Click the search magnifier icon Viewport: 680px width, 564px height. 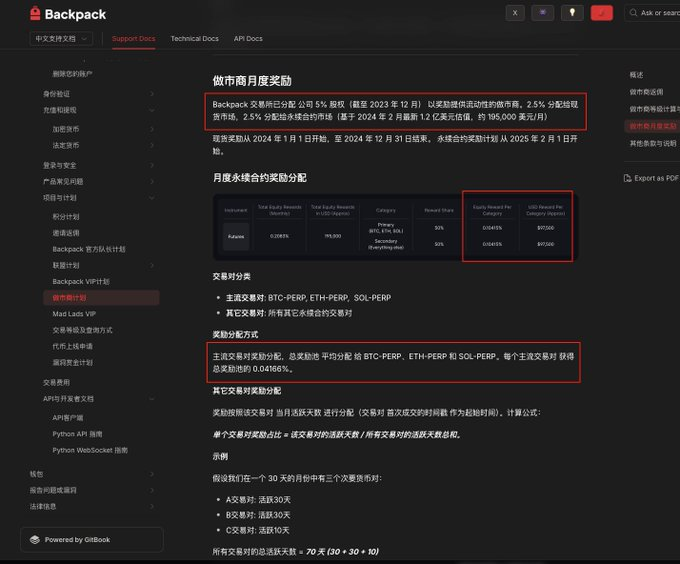pyautogui.click(x=634, y=13)
